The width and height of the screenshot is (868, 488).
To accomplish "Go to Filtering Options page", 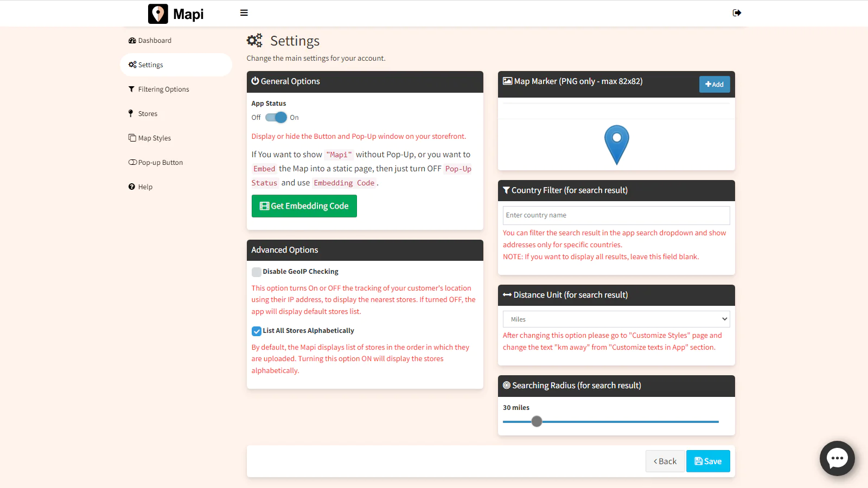I will 176,89.
